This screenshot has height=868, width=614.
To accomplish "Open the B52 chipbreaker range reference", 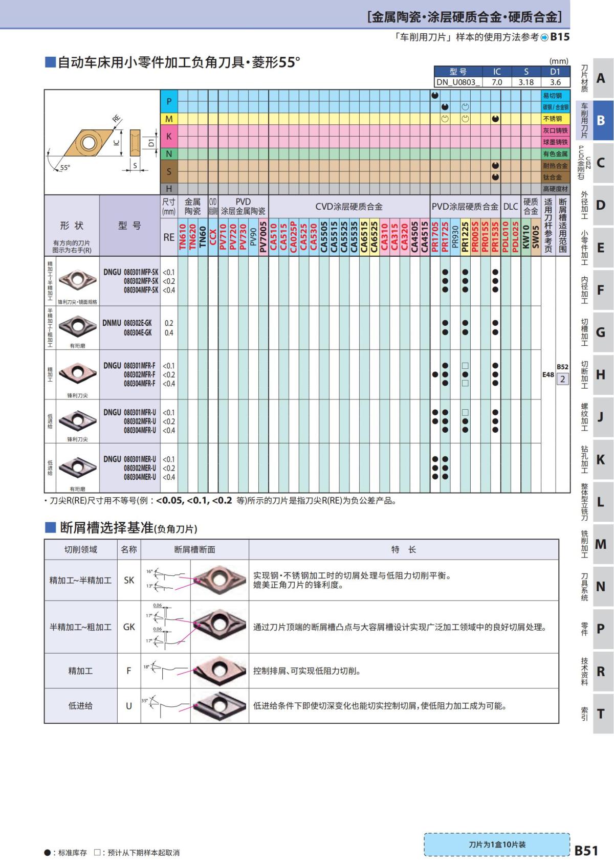I will (x=562, y=367).
